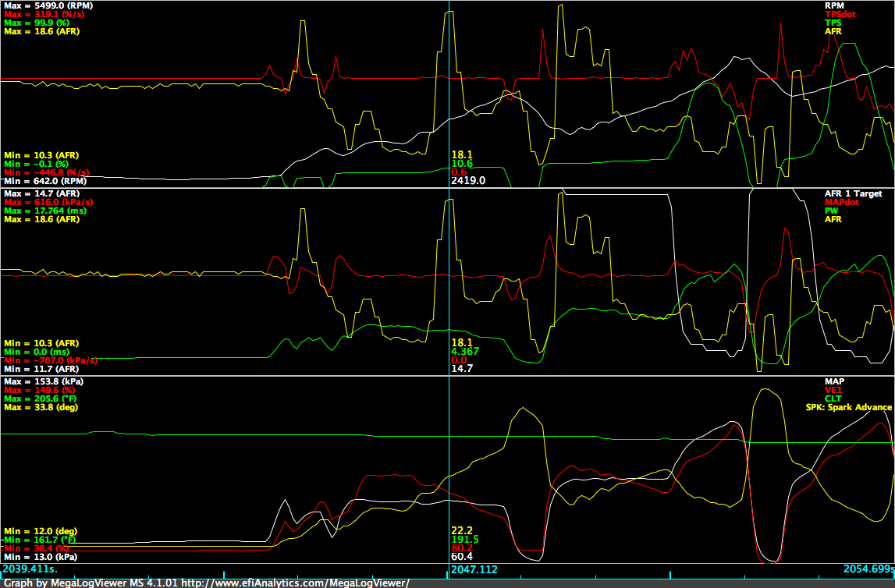Select the PW legend label

coord(831,211)
